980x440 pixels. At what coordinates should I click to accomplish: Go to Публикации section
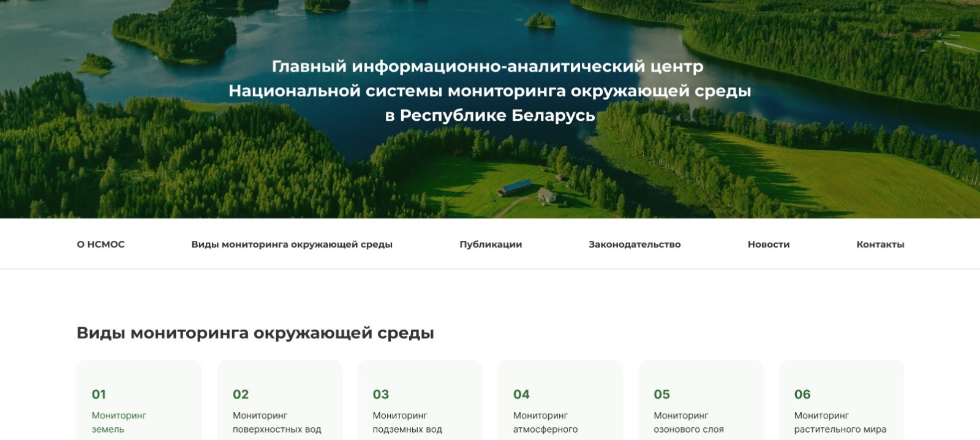tap(491, 245)
